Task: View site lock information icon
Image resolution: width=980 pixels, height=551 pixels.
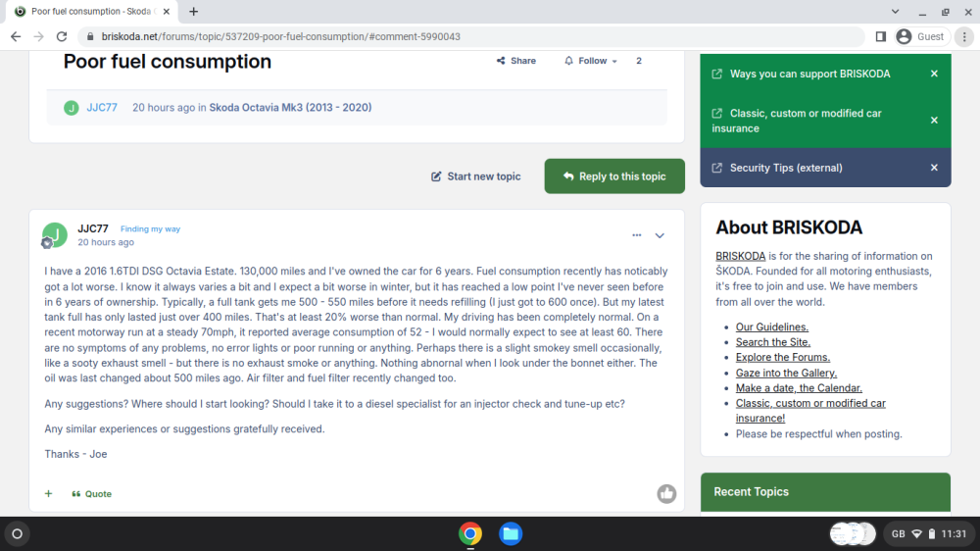Action: [x=90, y=37]
